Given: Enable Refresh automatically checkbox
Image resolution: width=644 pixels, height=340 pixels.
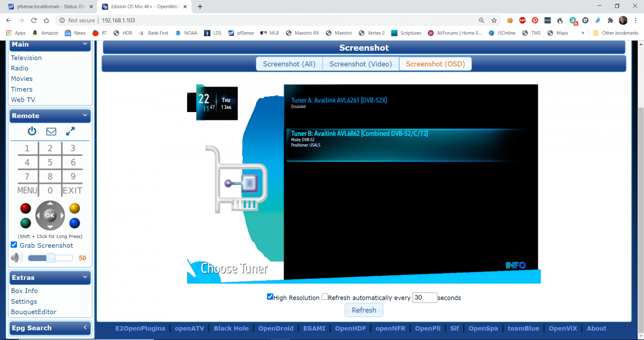Looking at the screenshot, I should pyautogui.click(x=325, y=297).
